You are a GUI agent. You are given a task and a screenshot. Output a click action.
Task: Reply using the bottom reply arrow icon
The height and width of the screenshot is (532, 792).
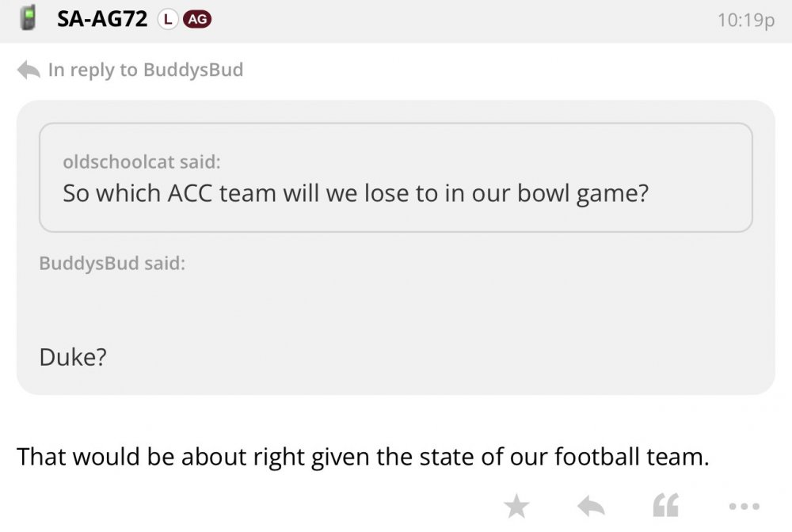[591, 506]
